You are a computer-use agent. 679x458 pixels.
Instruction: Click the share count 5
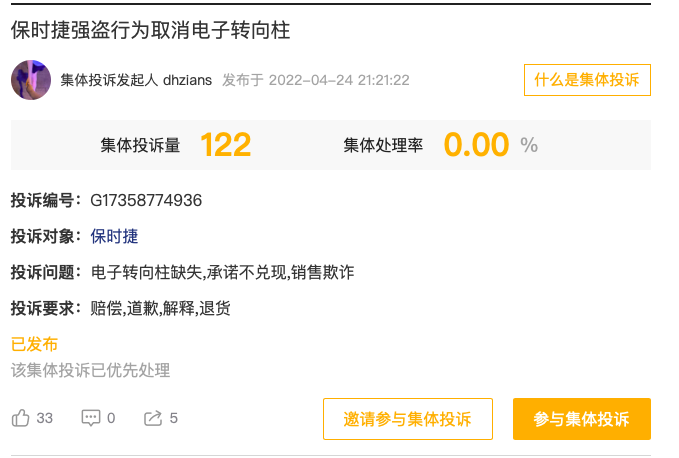click(174, 418)
